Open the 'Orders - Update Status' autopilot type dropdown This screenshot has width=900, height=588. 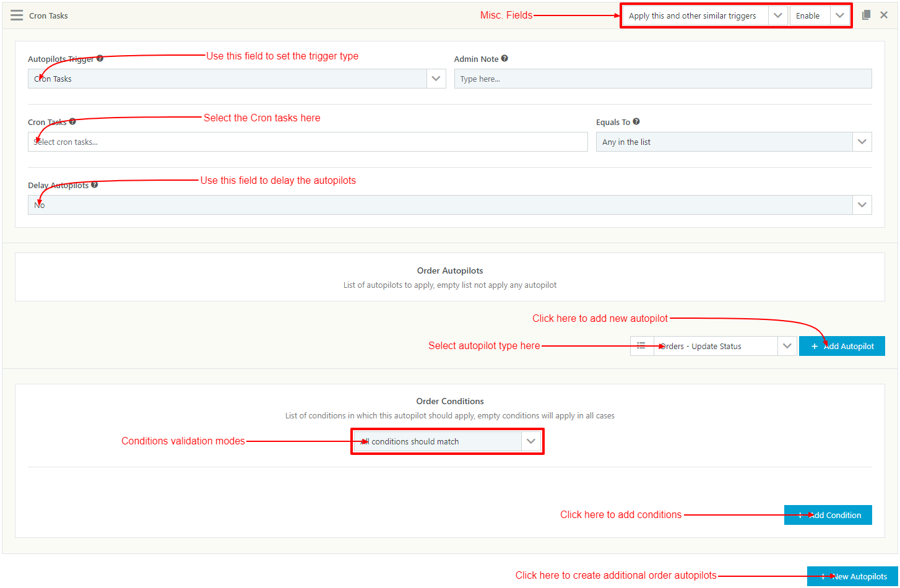coord(725,346)
